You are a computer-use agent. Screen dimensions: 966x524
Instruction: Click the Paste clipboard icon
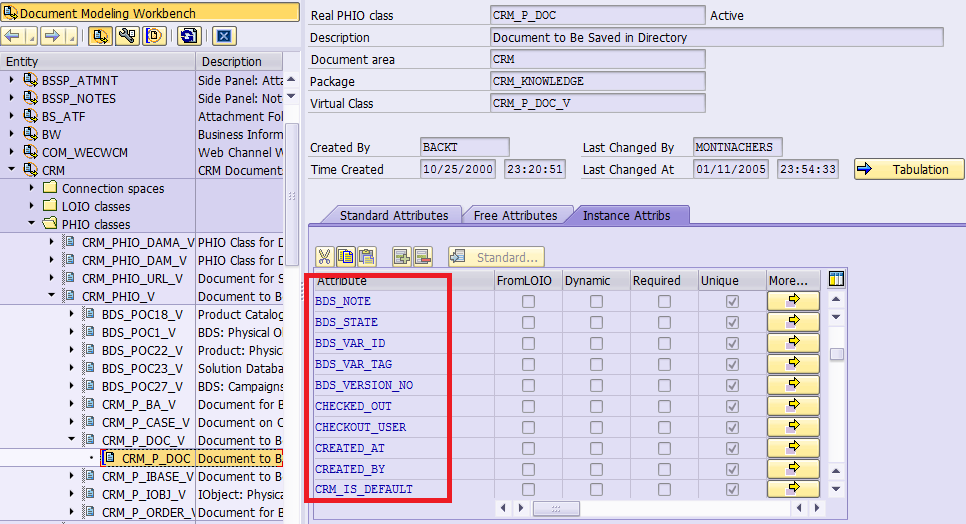pyautogui.click(x=367, y=257)
